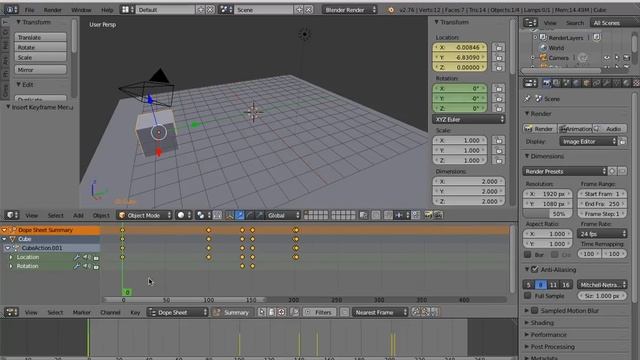Click the Location X value field
This screenshot has width=640, height=360.
460,47
